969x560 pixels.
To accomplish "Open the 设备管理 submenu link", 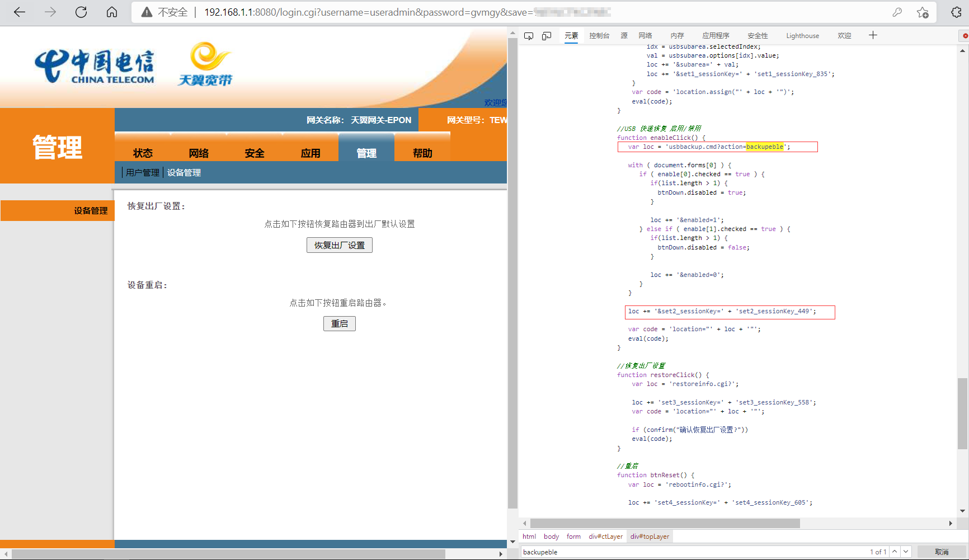I will coord(184,173).
